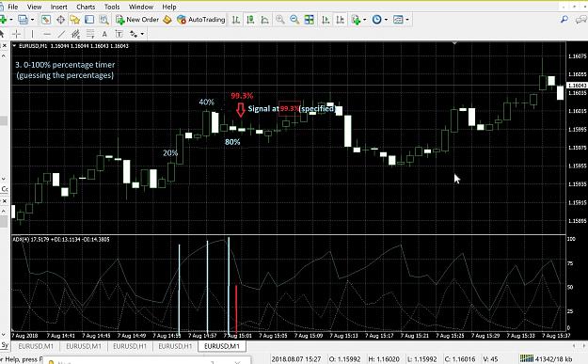Image resolution: width=588 pixels, height=364 pixels.
Task: Select the Text tool labeled A
Action: [x=104, y=34]
